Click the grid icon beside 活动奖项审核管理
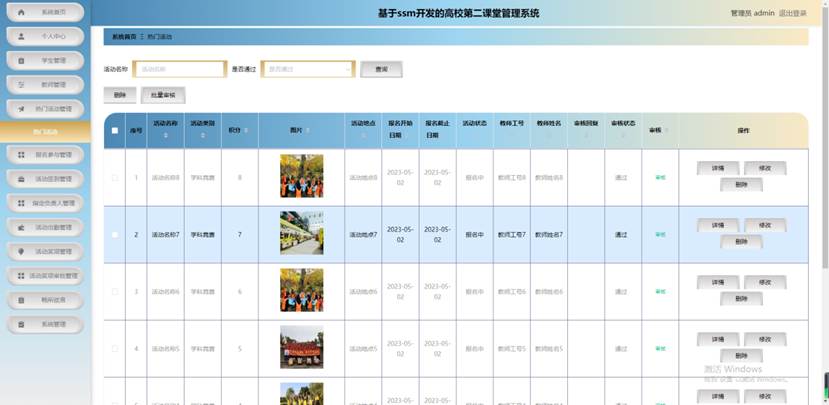The height and width of the screenshot is (405, 829). point(21,276)
